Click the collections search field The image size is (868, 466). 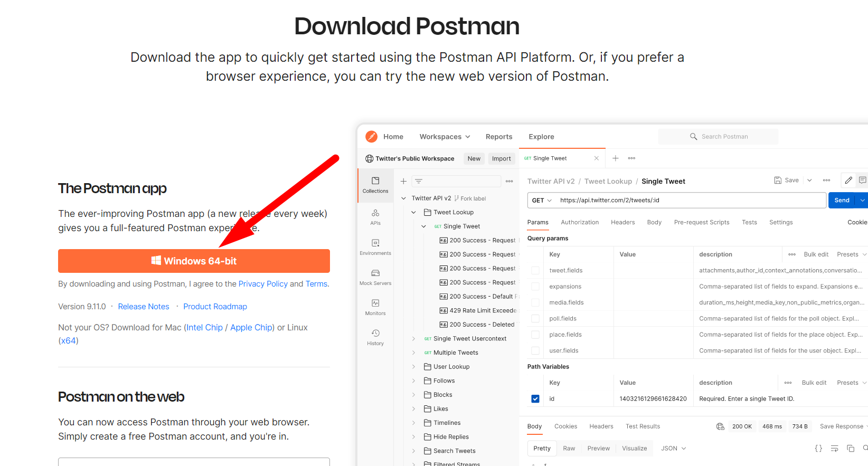point(456,181)
